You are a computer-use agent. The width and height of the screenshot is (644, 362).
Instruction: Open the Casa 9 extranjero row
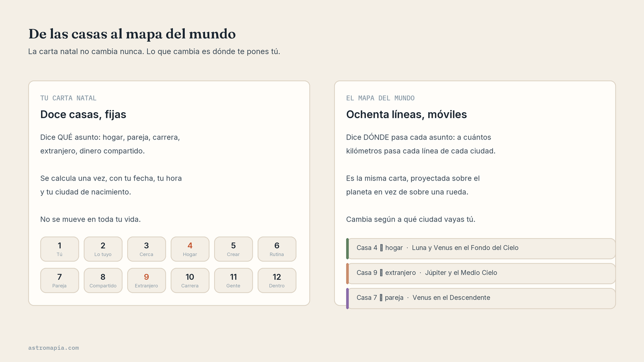[481, 274]
